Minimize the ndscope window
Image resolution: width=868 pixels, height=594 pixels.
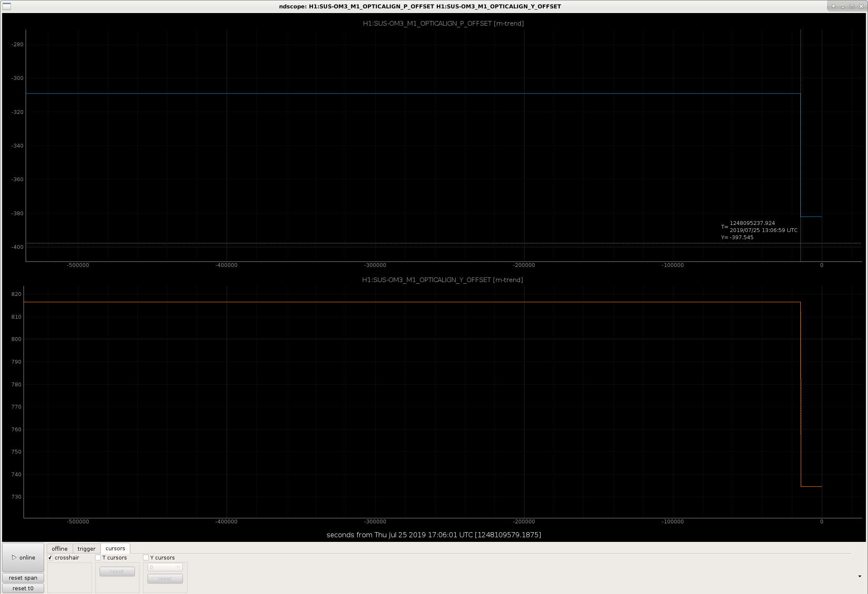843,6
